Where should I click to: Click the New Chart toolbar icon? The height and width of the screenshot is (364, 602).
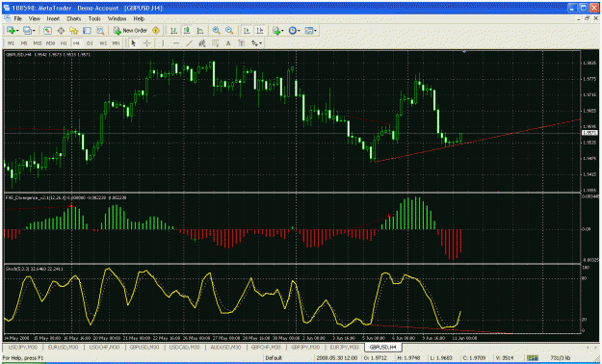click(x=11, y=31)
